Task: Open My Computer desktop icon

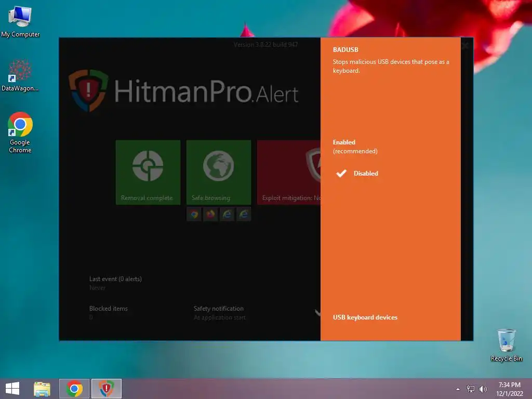Action: (20, 22)
